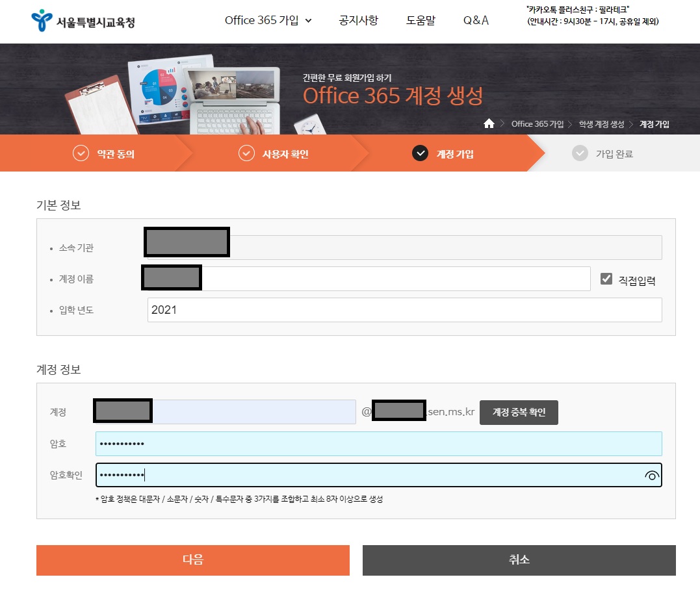Click the 가입 완료 step

coord(603,153)
